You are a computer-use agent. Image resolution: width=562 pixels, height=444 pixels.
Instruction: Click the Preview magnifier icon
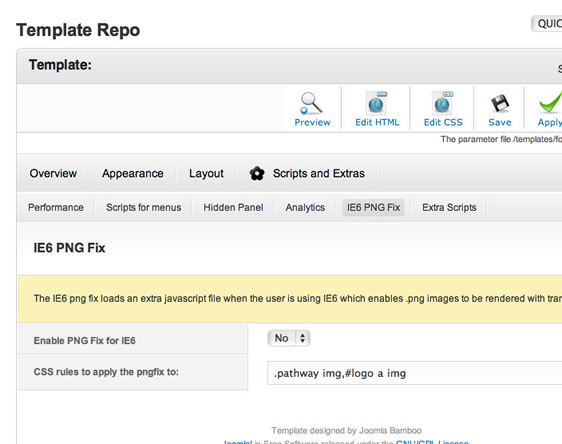(311, 103)
